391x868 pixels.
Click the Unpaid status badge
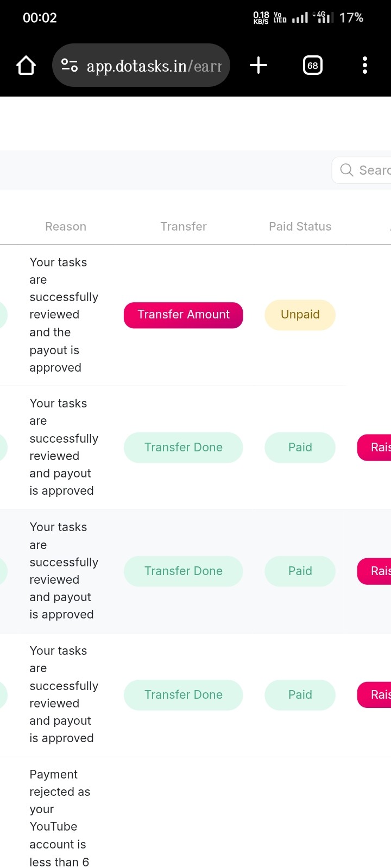(x=300, y=315)
